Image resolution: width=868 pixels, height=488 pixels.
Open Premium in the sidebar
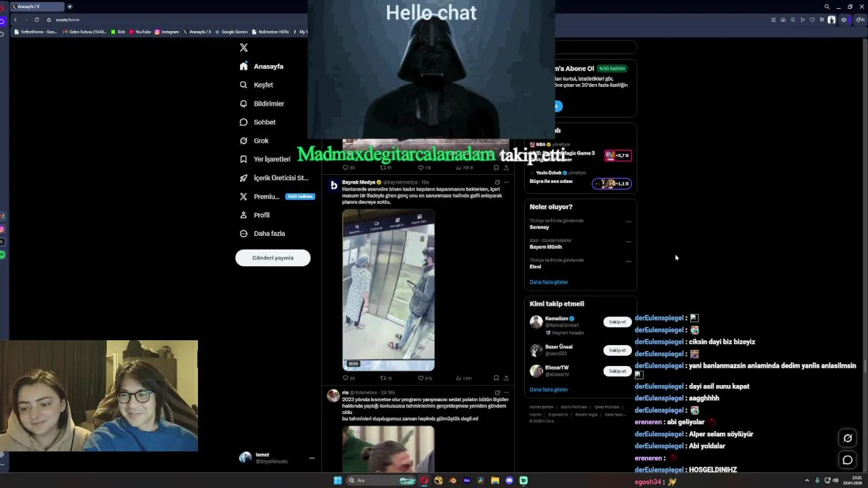click(x=276, y=197)
